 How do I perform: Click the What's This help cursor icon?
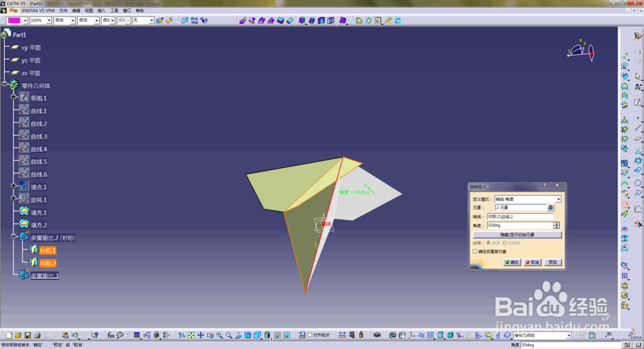95,335
